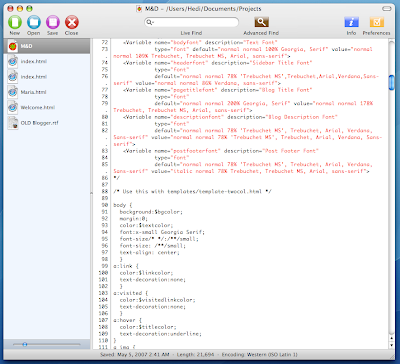The width and height of the screenshot is (400, 364).
Task: Click the Close document toolbar icon
Action: click(x=72, y=22)
